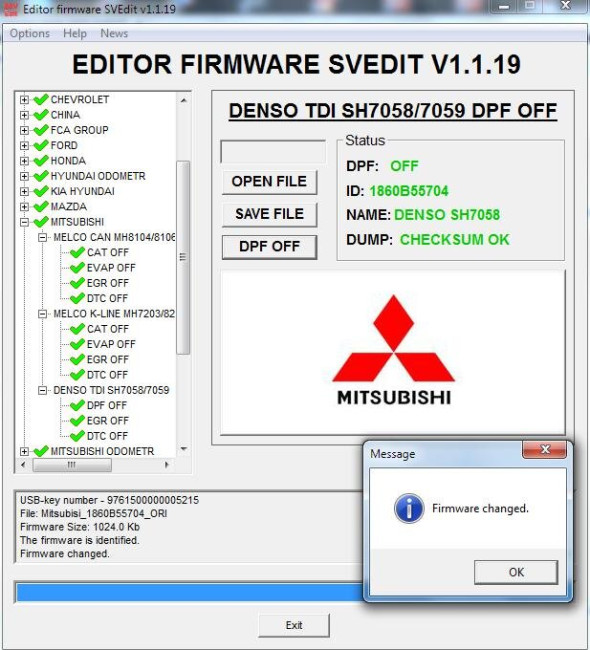The image size is (590, 650).
Task: Select EVAP OFF under MELCO CAN
Action: (x=111, y=268)
